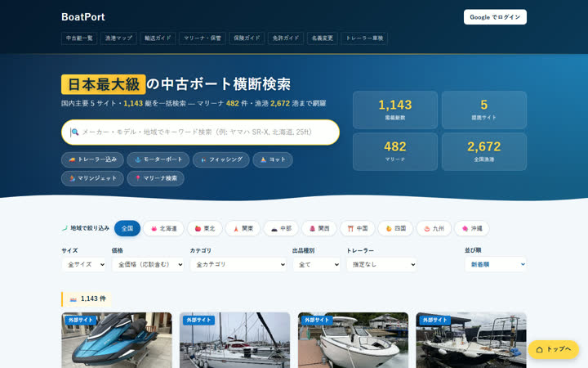Click the magnifier icon in the search bar
The width and height of the screenshot is (588, 368).
74,132
